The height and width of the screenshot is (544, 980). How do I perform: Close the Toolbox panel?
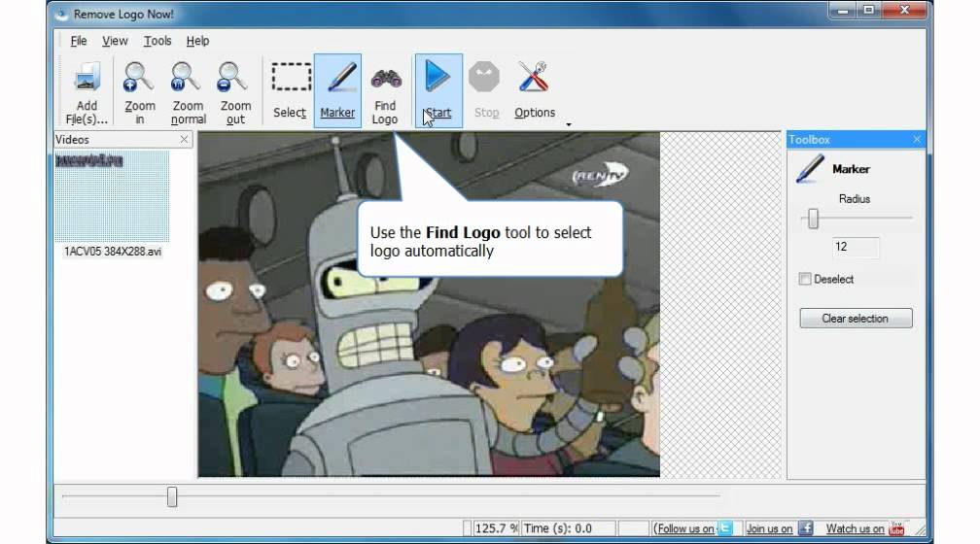pos(916,139)
